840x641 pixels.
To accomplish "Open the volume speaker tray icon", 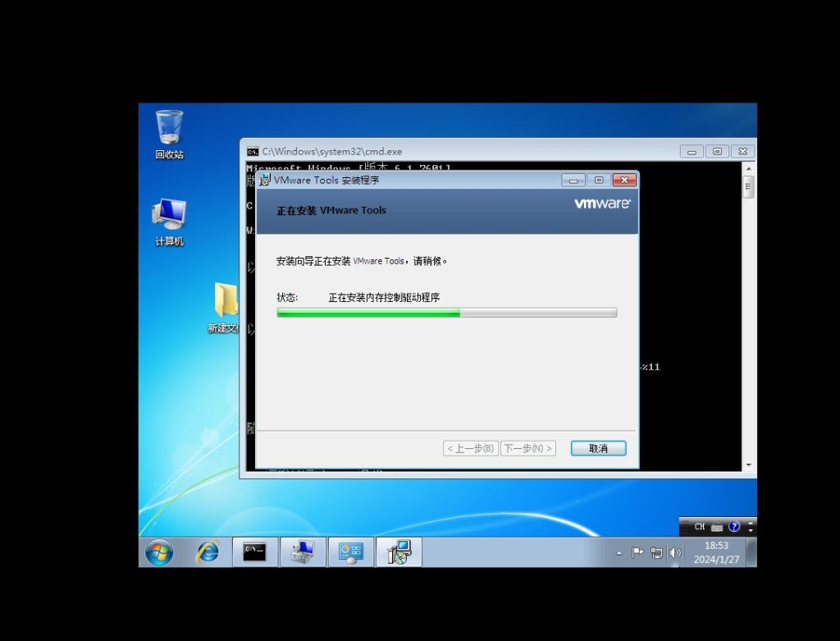I will [x=675, y=553].
